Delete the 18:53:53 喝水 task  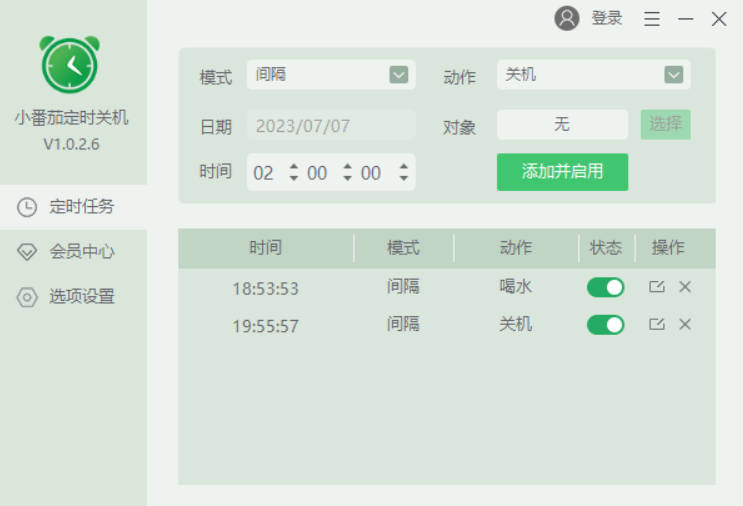click(685, 287)
